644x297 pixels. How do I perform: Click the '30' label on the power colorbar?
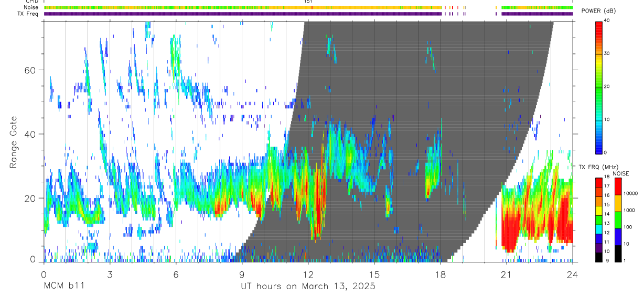pyautogui.click(x=608, y=54)
